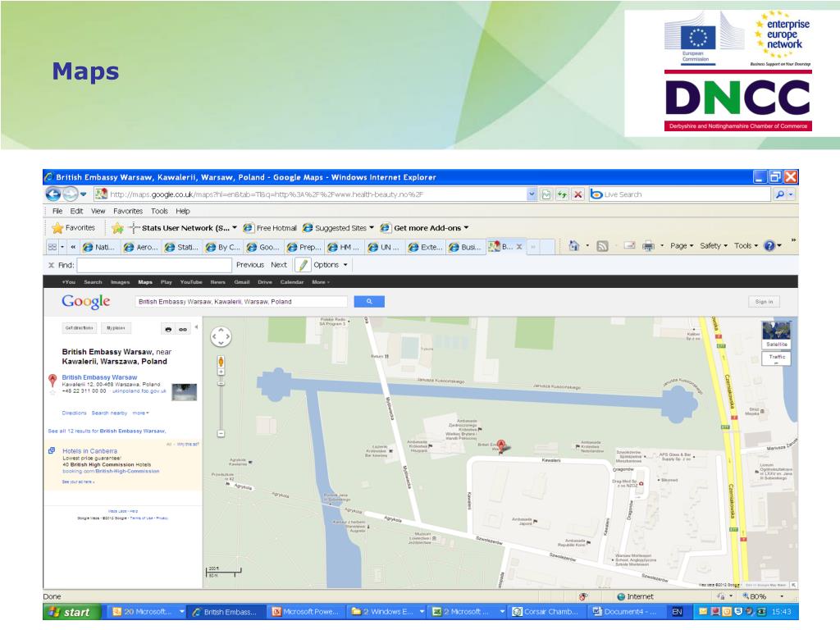Toggle the Traffic layer button
The height and width of the screenshot is (630, 840).
pos(776,358)
